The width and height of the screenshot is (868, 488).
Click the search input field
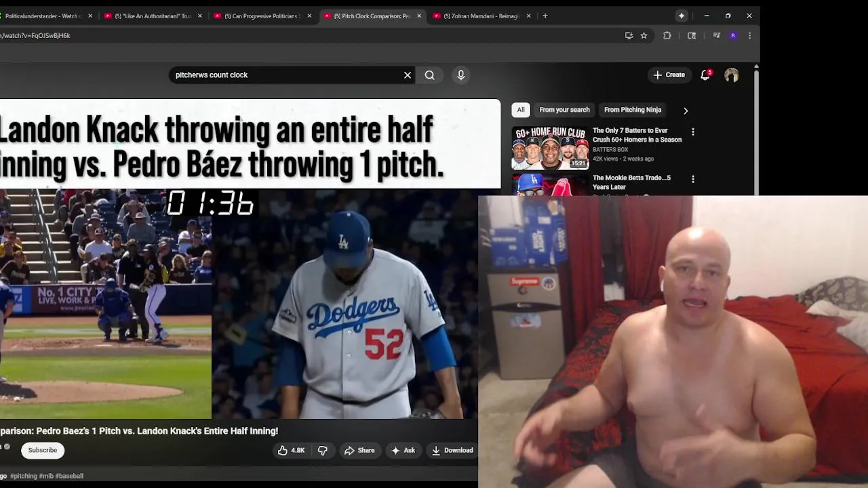coord(286,75)
